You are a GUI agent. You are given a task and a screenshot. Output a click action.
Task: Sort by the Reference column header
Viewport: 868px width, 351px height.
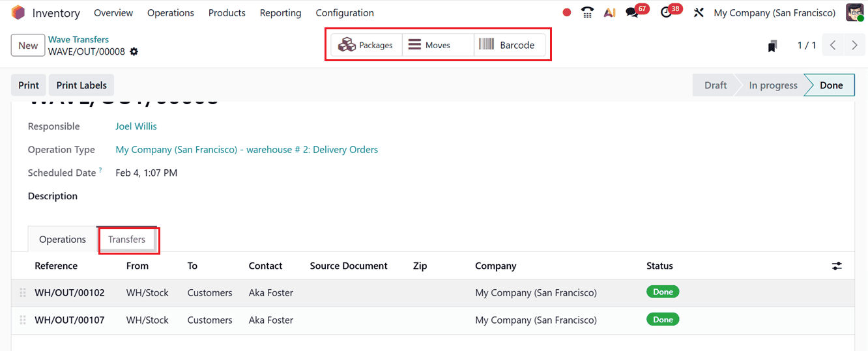(56, 266)
